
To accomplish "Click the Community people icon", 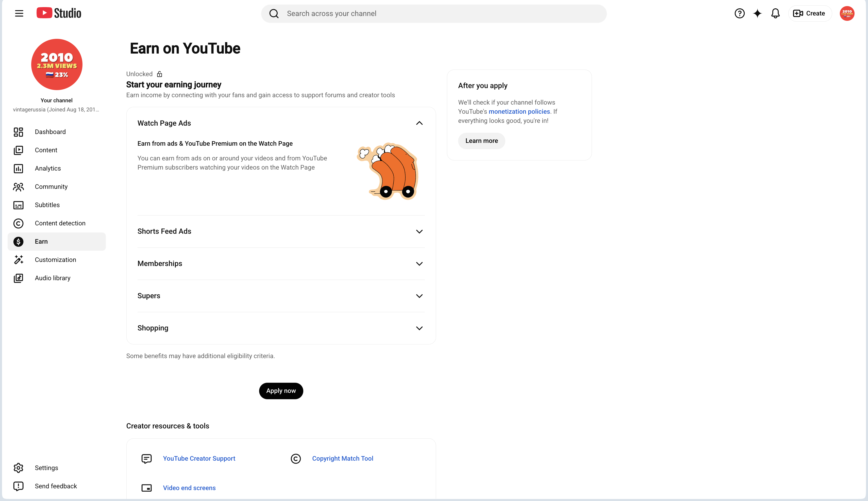I will click(x=18, y=187).
